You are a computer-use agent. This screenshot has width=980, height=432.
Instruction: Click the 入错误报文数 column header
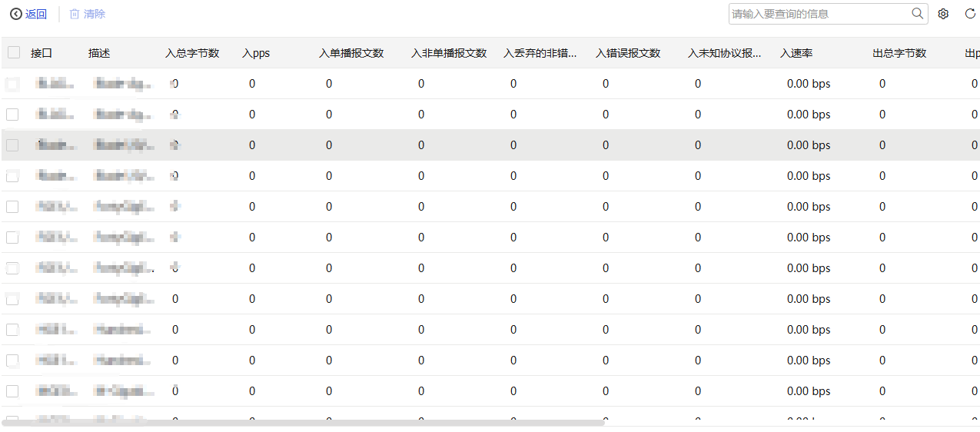tap(628, 53)
